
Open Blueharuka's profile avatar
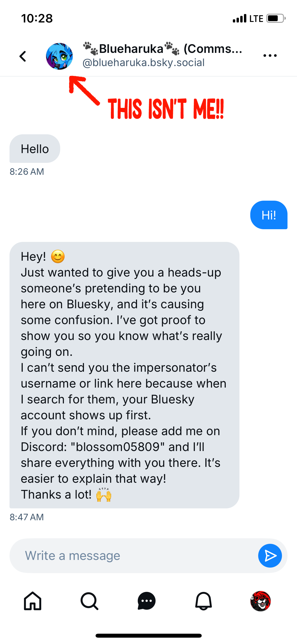(59, 56)
